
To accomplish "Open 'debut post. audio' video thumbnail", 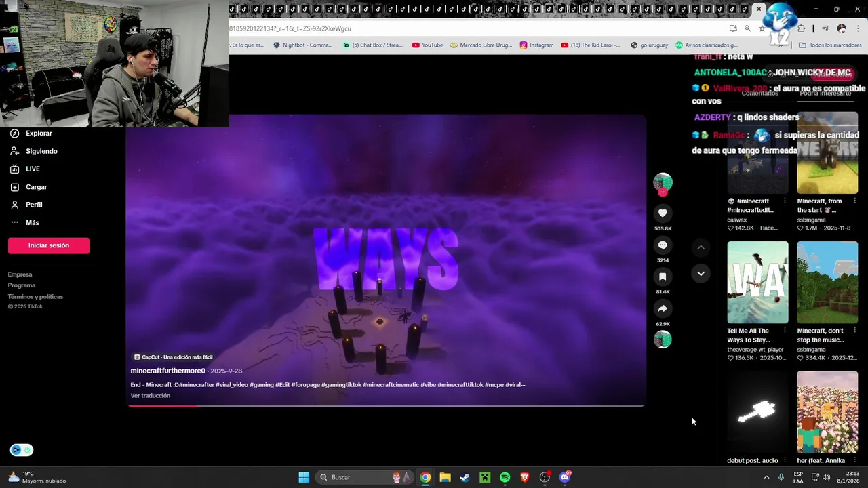I will click(x=757, y=412).
